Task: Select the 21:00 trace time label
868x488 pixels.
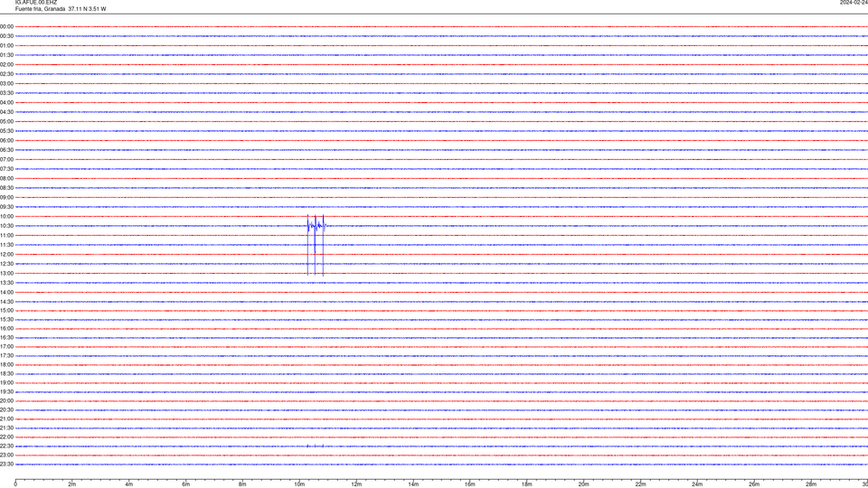Action: tap(6, 418)
